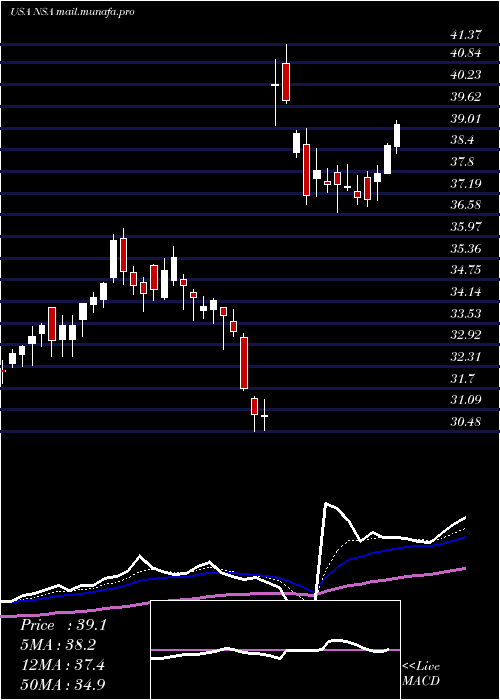Click the 34.75 price axis label
This screenshot has width=500, height=700.
point(466,270)
